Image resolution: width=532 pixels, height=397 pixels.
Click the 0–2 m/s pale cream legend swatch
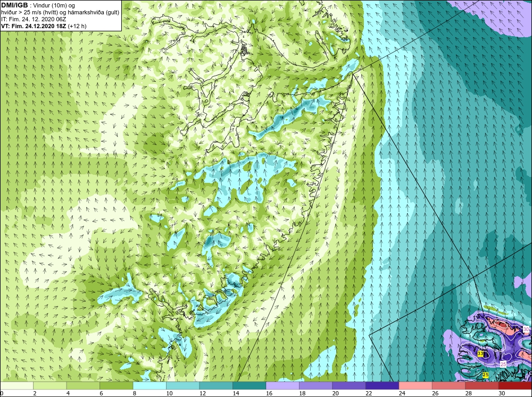pyautogui.click(x=16, y=386)
